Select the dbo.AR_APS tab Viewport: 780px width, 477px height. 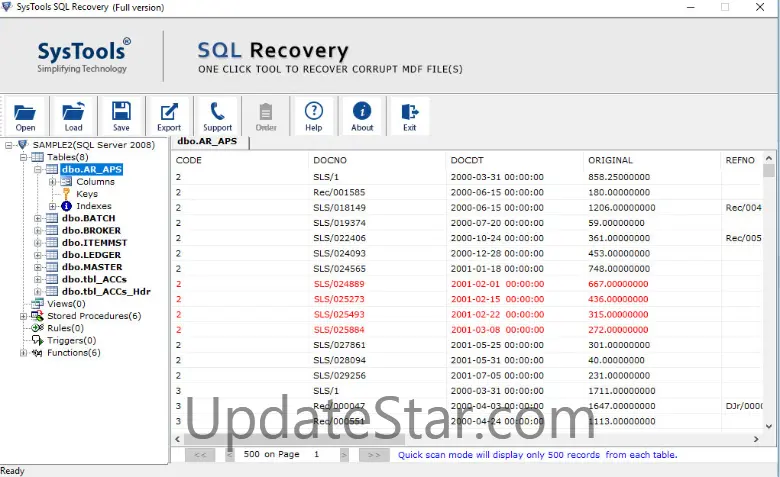(x=207, y=141)
